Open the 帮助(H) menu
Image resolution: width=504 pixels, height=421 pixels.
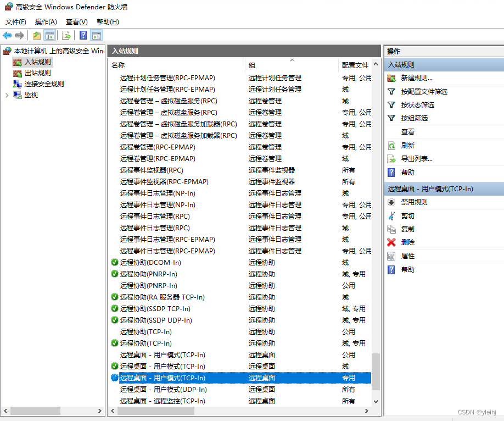click(x=108, y=22)
